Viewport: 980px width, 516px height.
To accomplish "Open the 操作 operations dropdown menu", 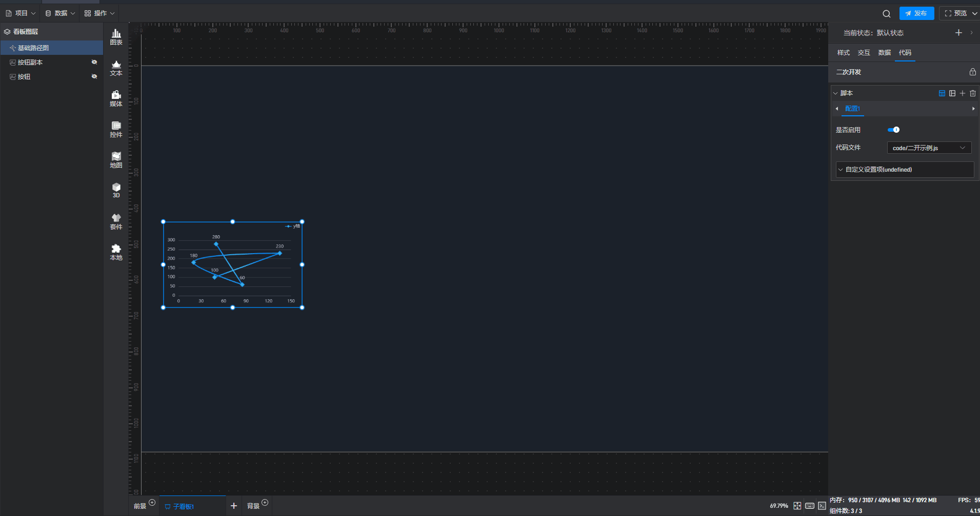I will (99, 13).
